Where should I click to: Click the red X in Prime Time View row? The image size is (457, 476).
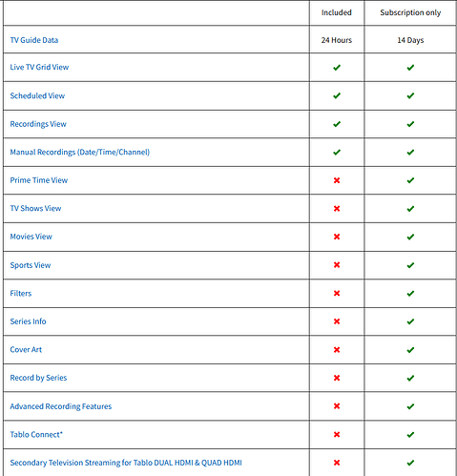point(337,180)
